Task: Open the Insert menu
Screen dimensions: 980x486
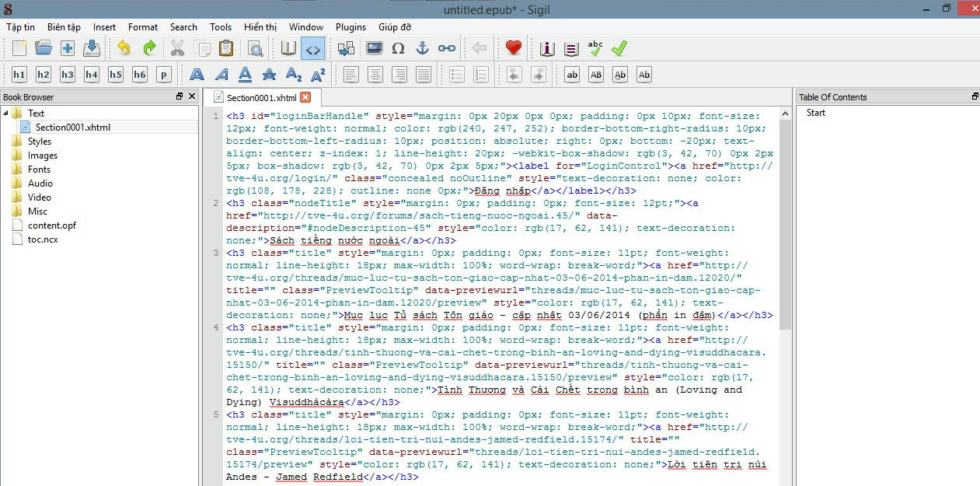Action: (x=104, y=26)
